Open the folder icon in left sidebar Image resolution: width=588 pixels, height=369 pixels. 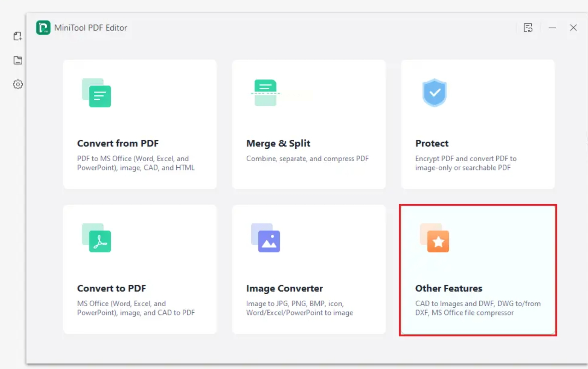pyautogui.click(x=18, y=60)
